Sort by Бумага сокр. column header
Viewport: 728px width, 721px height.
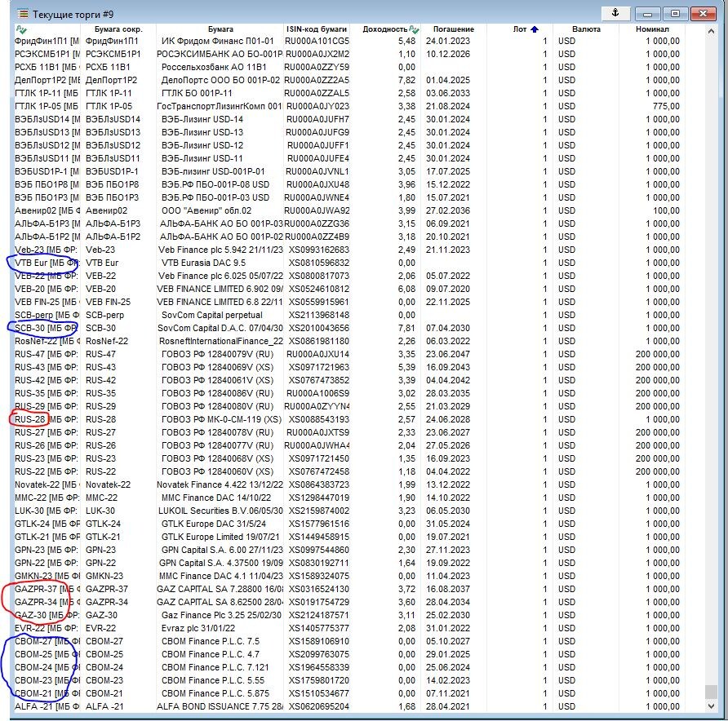118,29
